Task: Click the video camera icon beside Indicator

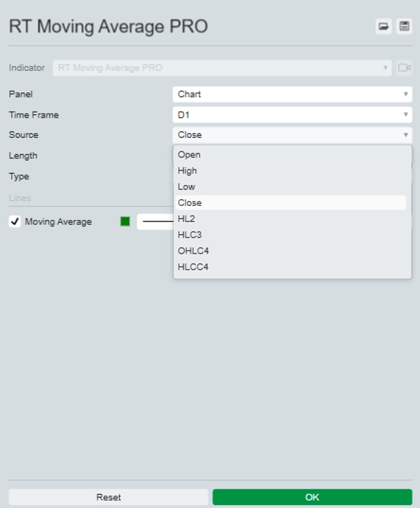Action: [x=404, y=68]
